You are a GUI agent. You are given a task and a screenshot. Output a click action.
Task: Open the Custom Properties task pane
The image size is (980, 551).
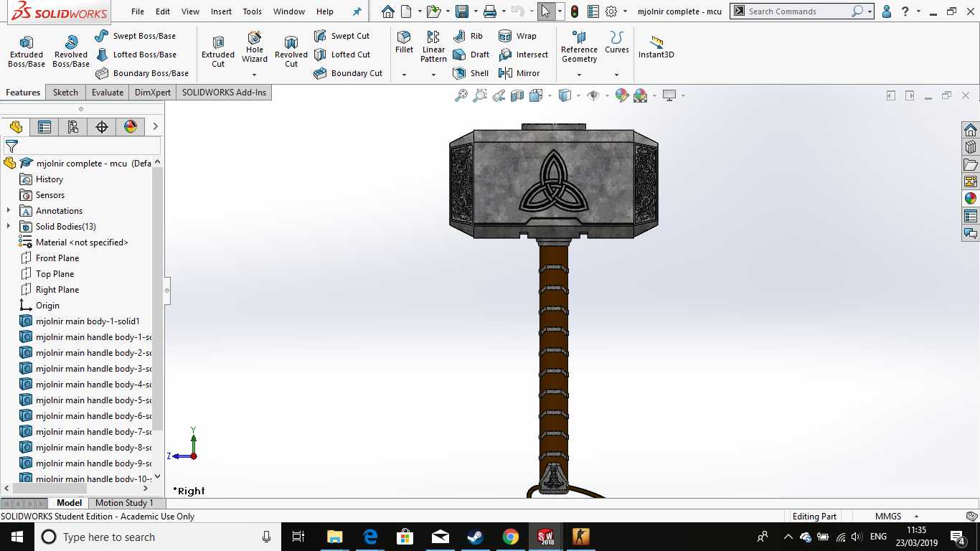pyautogui.click(x=971, y=216)
